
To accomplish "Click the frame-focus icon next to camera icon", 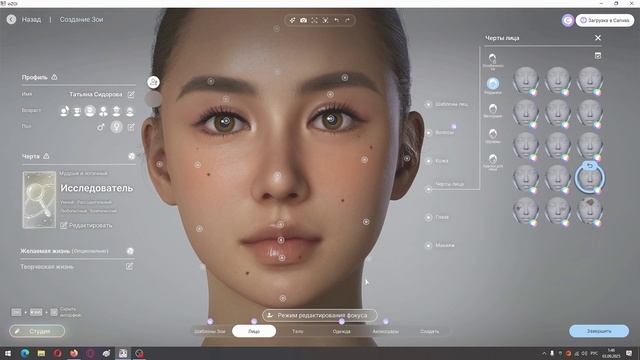I will pyautogui.click(x=314, y=20).
